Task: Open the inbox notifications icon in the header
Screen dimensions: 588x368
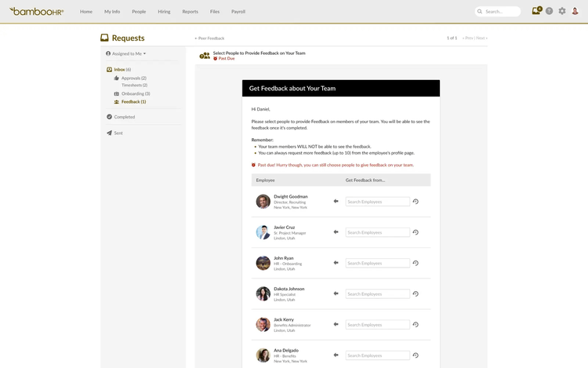Action: 536,11
